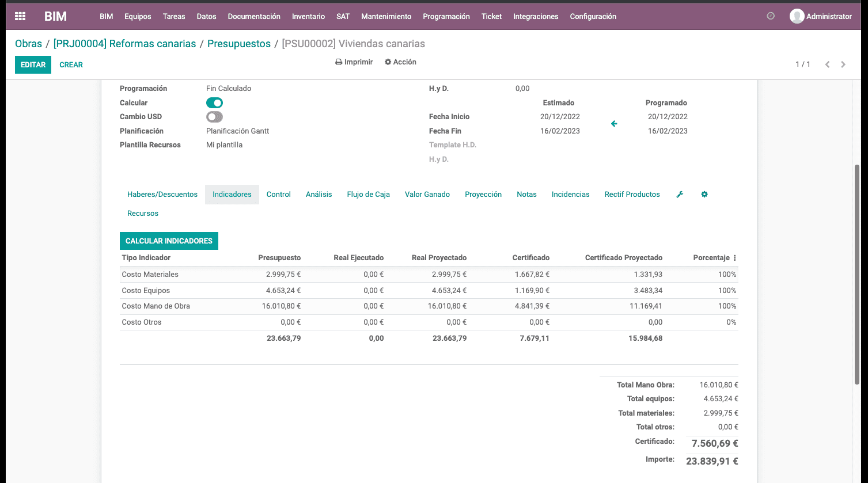Open the Datos menu
The width and height of the screenshot is (868, 483).
pos(206,16)
